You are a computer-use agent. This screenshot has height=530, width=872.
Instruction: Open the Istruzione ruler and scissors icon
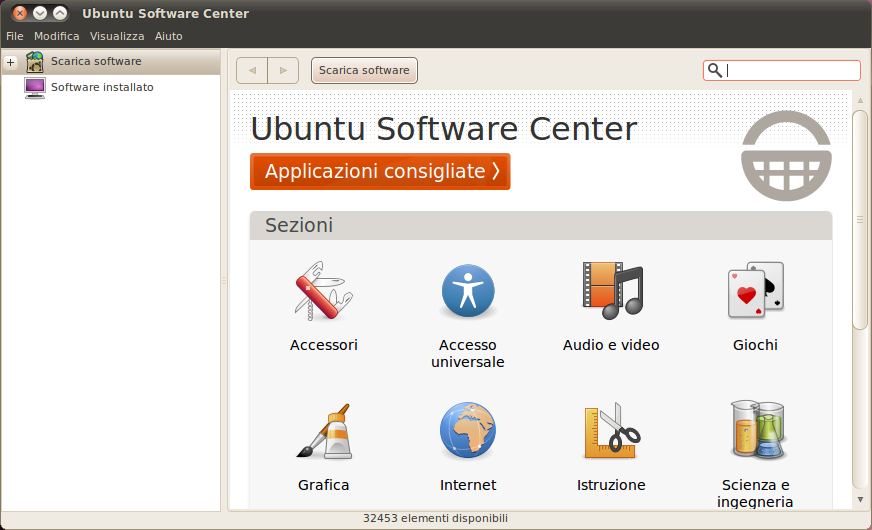[612, 431]
